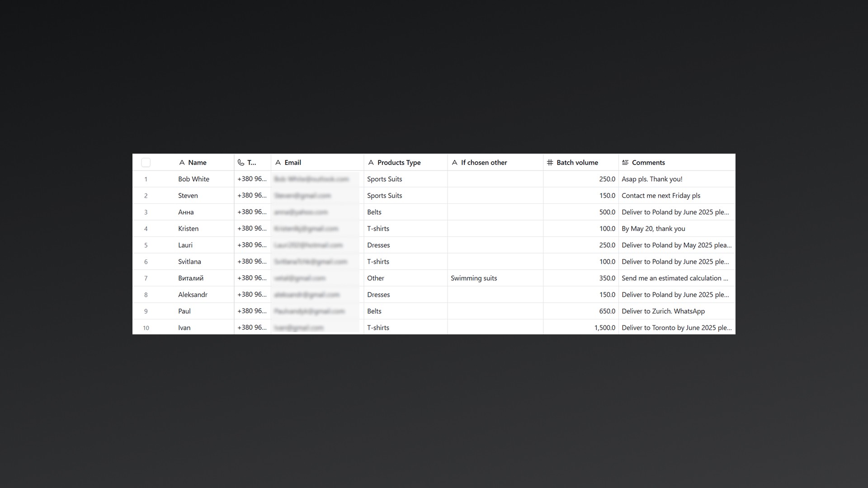Select row number 7
The height and width of the screenshot is (488, 868).
tap(146, 278)
